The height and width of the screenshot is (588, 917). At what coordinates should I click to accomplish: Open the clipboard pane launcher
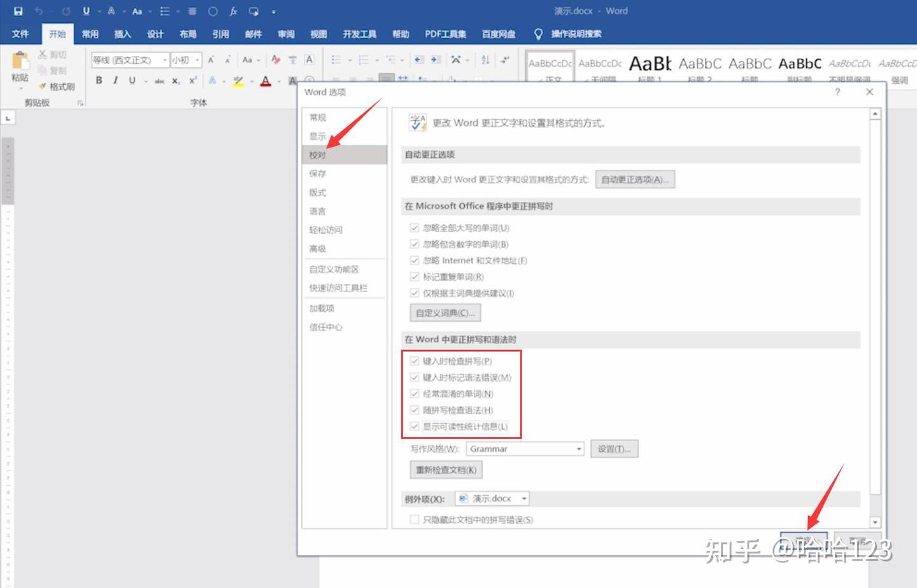(80, 102)
